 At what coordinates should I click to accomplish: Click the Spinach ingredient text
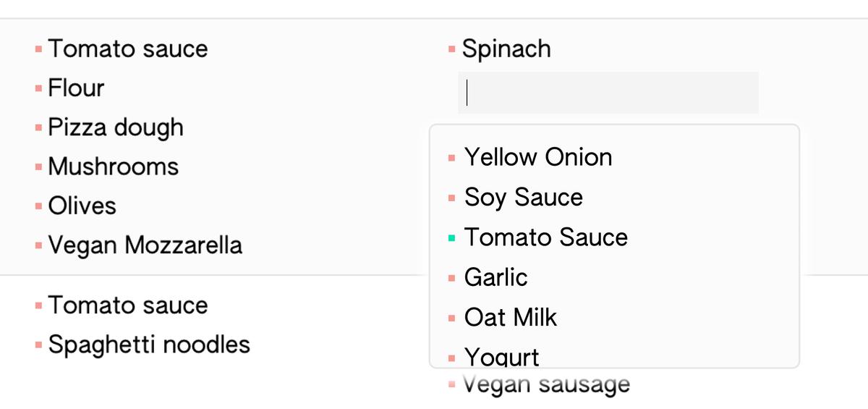[x=506, y=49]
